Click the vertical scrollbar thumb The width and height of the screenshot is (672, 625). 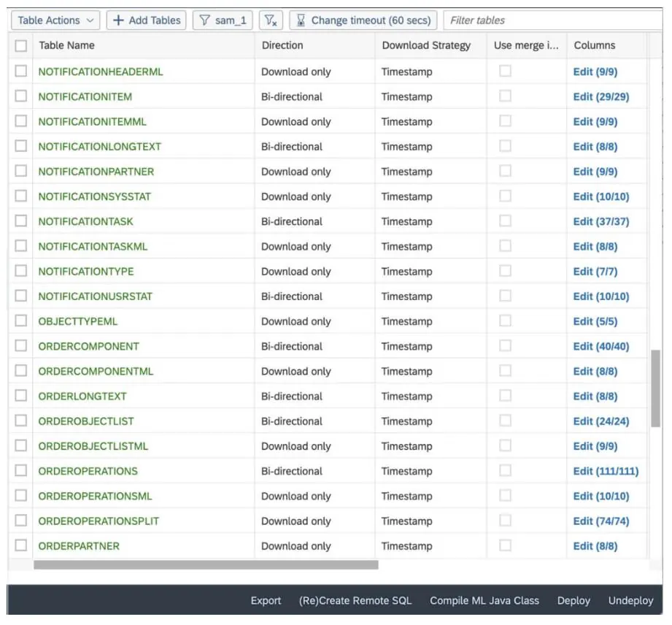point(655,388)
